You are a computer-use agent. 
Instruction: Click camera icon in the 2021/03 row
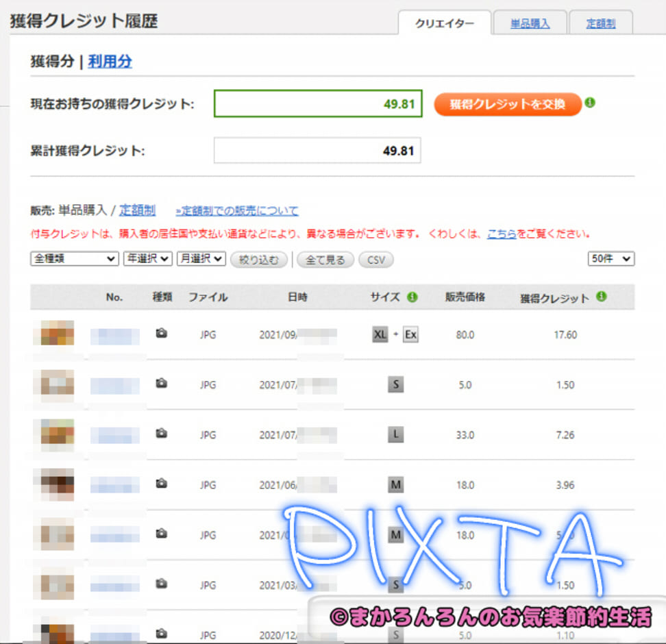coord(161,584)
